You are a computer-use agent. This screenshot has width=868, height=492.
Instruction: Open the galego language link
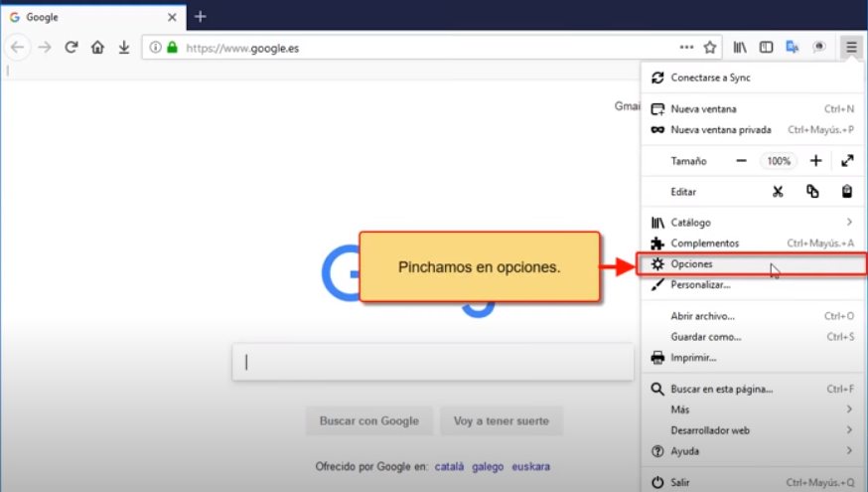coord(488,466)
